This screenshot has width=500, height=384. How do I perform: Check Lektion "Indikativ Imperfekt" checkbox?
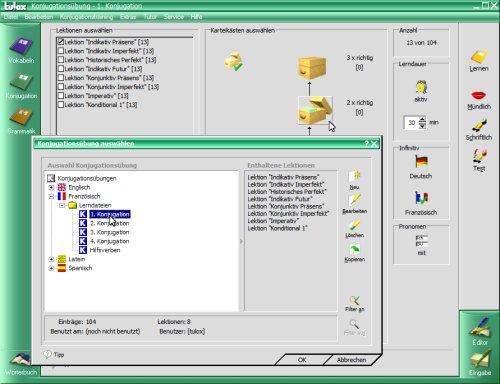[61, 51]
